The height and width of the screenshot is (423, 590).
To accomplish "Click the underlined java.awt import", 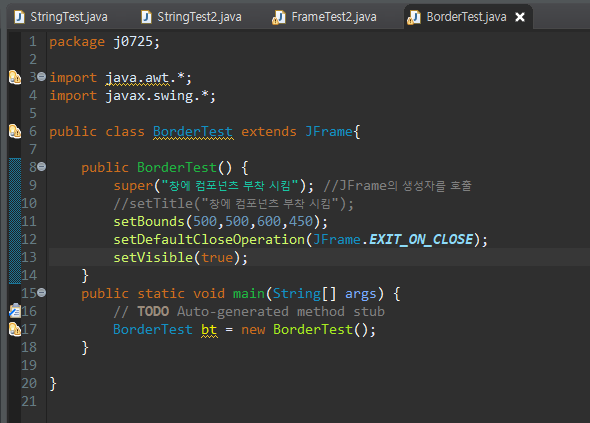I will coord(137,78).
